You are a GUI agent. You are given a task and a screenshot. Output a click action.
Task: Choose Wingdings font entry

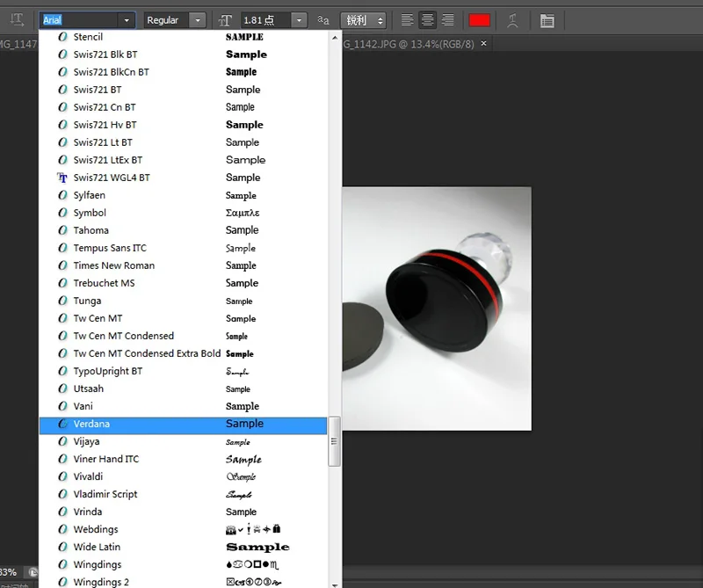[x=183, y=564]
